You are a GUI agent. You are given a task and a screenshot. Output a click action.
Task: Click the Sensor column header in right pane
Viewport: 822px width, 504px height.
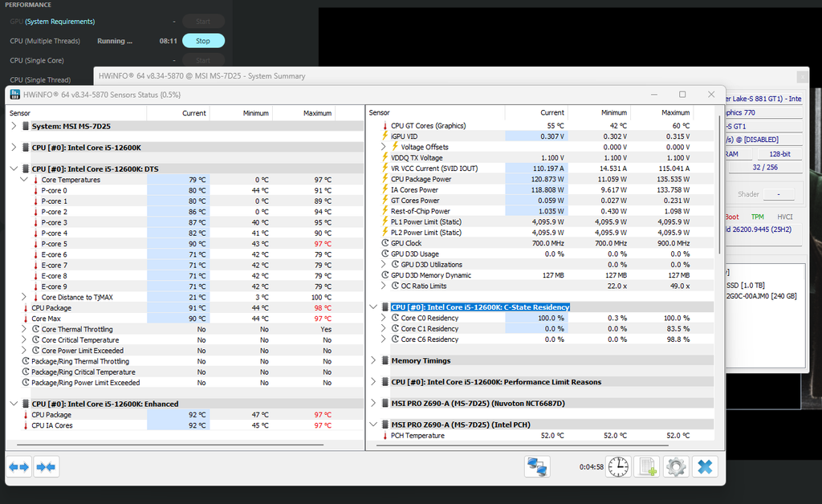435,112
